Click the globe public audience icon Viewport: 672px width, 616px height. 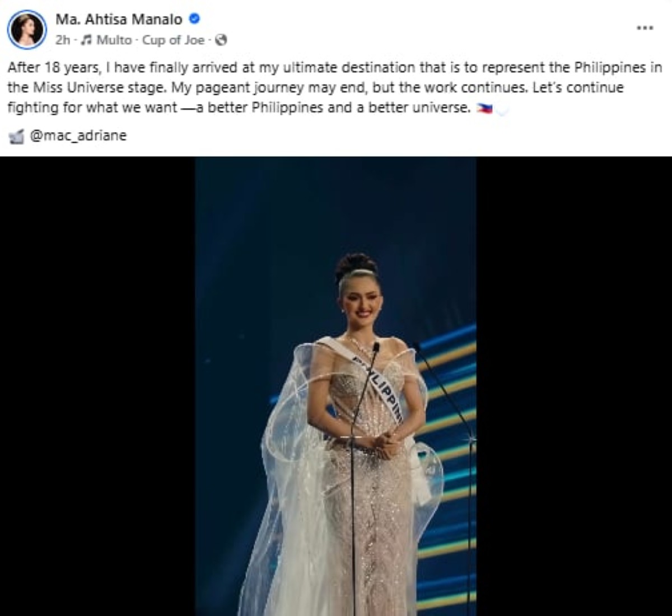[221, 40]
